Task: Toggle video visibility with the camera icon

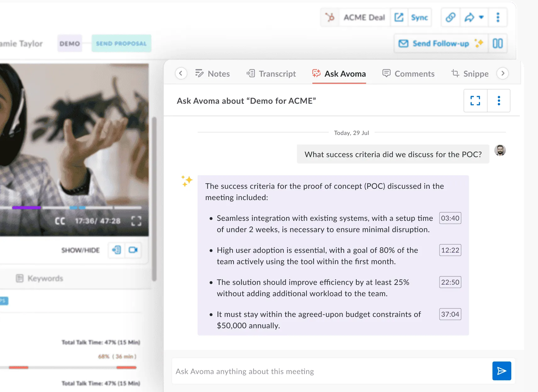Action: (x=133, y=250)
